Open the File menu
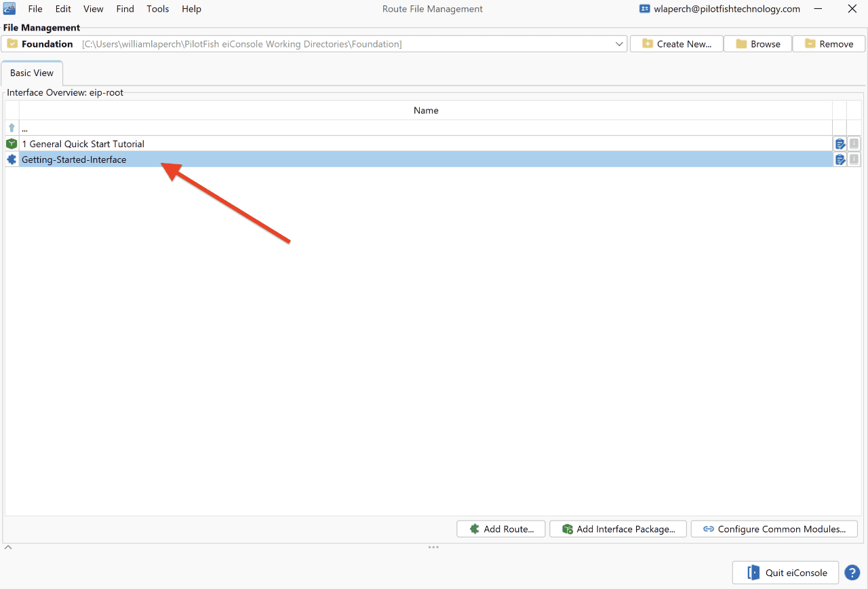 pyautogui.click(x=35, y=9)
